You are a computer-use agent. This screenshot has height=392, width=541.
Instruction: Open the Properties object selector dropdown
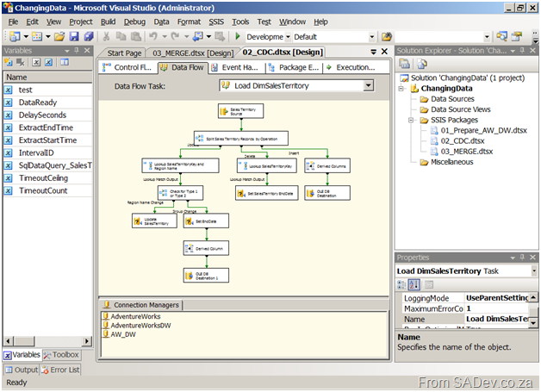(x=534, y=271)
